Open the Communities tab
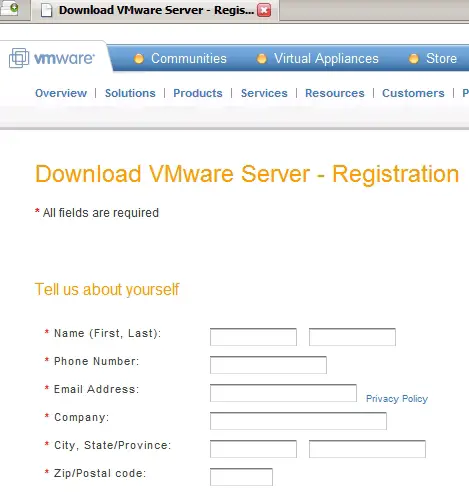The height and width of the screenshot is (492, 469). point(189,59)
